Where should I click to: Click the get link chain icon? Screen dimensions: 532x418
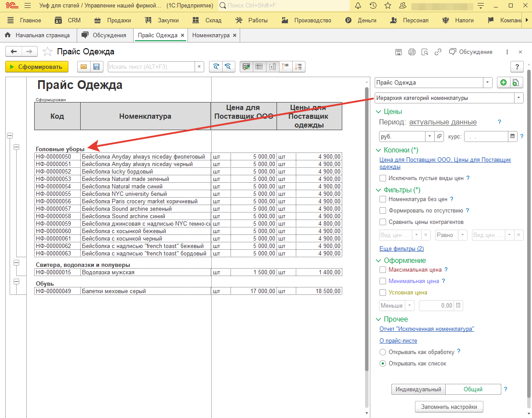(x=438, y=52)
